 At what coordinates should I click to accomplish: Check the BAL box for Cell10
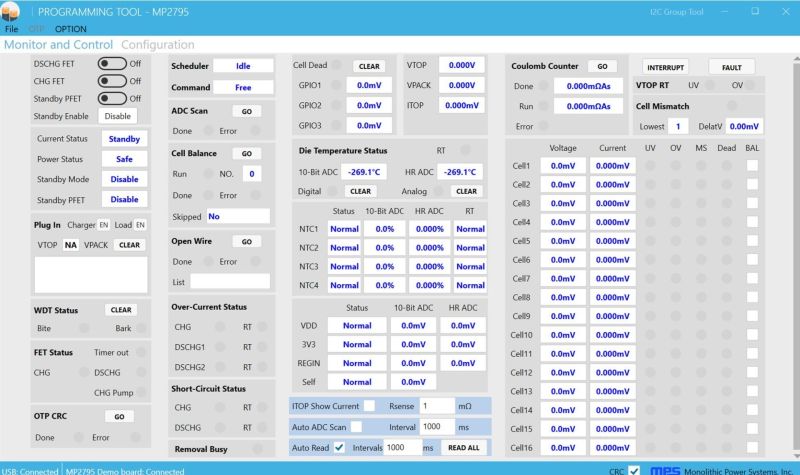(x=752, y=335)
